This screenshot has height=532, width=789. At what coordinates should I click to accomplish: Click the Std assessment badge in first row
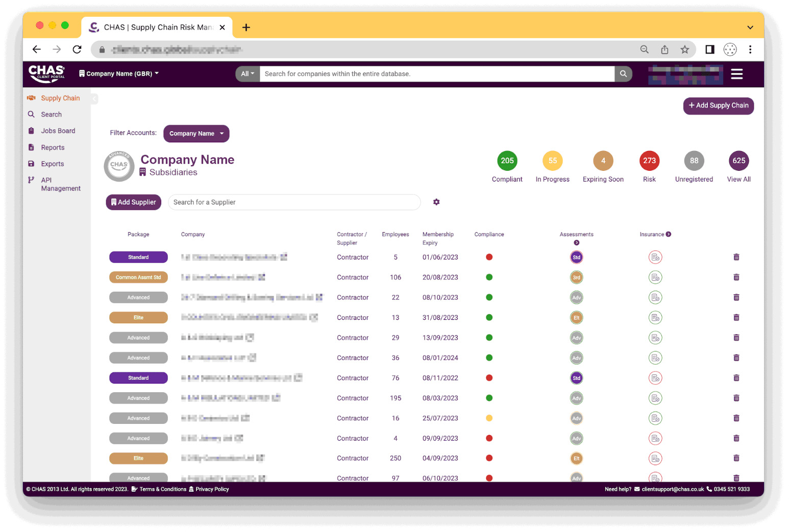576,257
